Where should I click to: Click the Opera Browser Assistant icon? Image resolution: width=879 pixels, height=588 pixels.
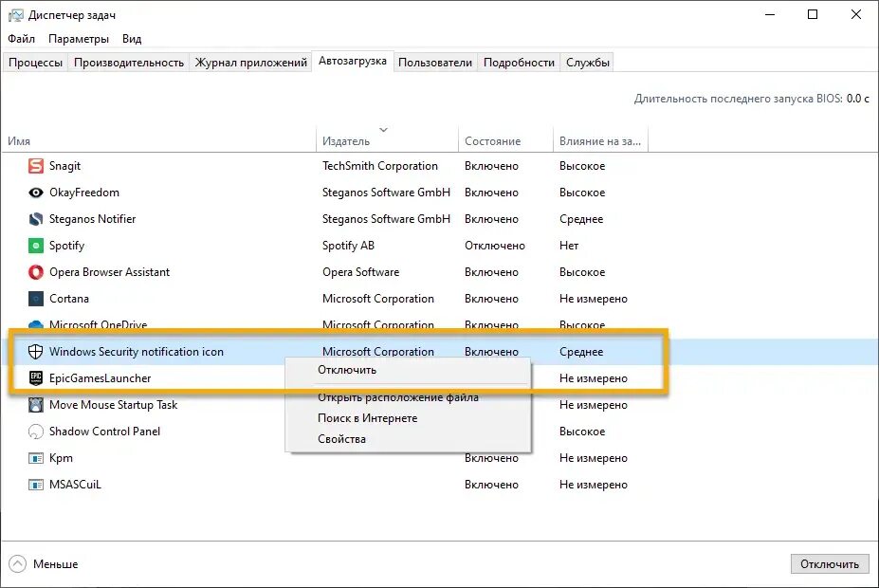click(x=36, y=272)
